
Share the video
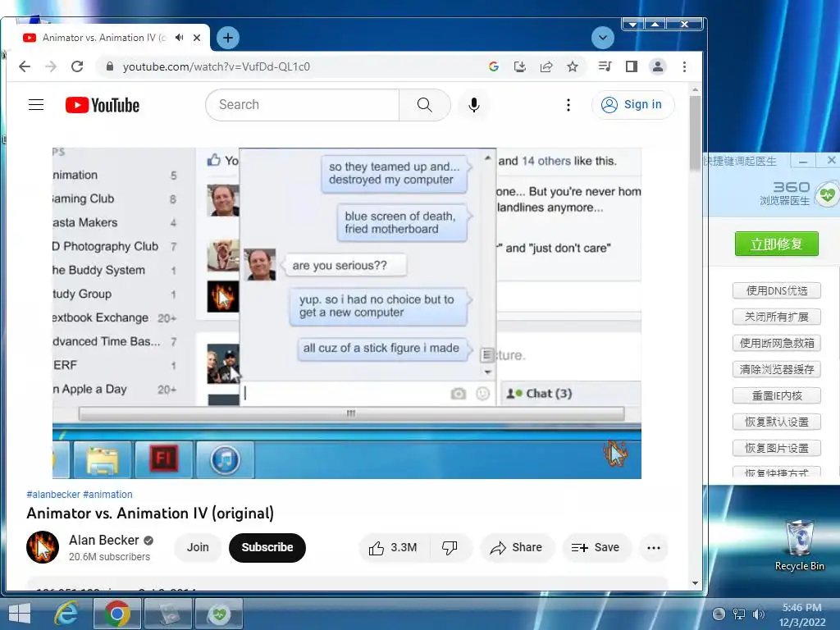click(x=517, y=547)
